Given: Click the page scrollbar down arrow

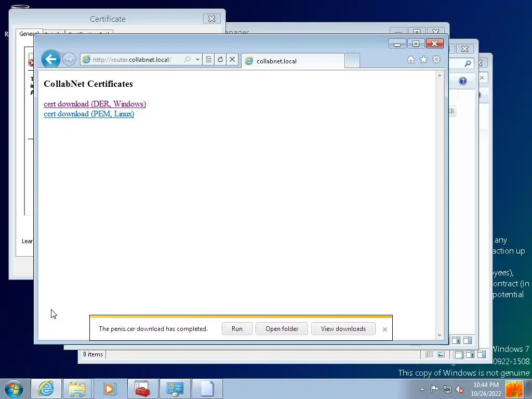Looking at the screenshot, I should 440,335.
